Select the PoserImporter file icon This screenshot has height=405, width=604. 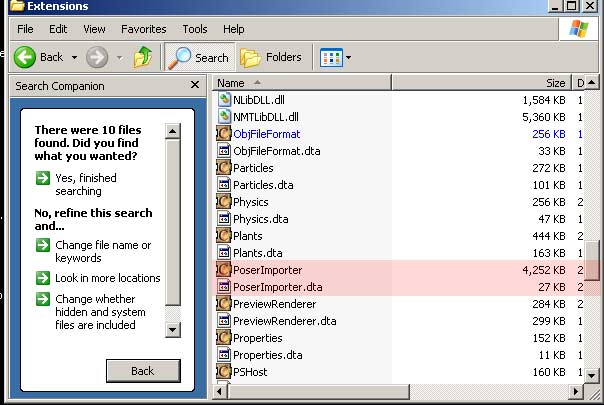(223, 270)
